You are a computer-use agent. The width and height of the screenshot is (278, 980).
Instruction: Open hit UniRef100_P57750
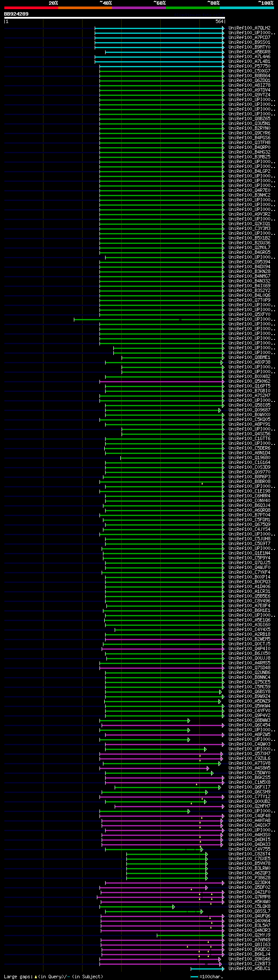[x=249, y=66]
